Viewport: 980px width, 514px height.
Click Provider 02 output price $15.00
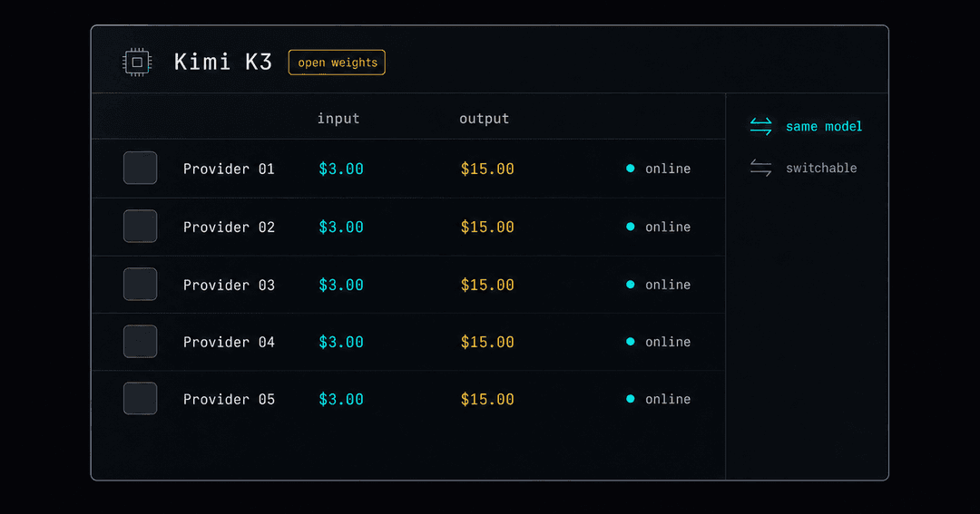(487, 227)
